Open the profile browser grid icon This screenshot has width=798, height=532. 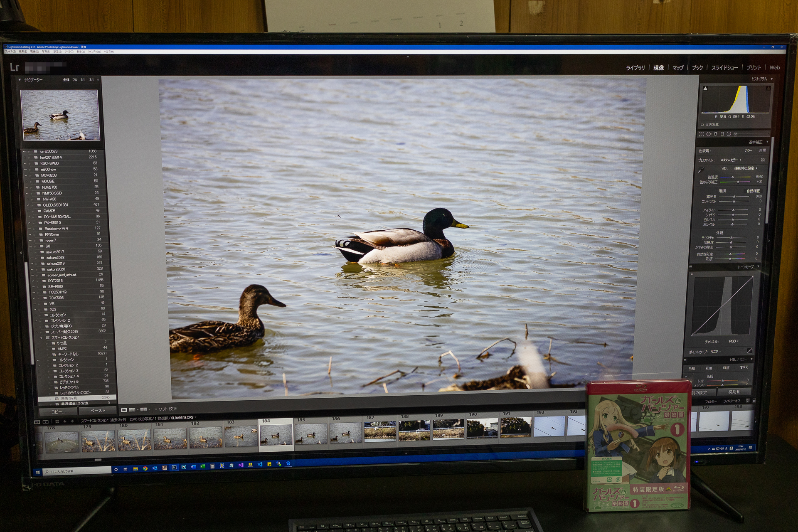(763, 160)
